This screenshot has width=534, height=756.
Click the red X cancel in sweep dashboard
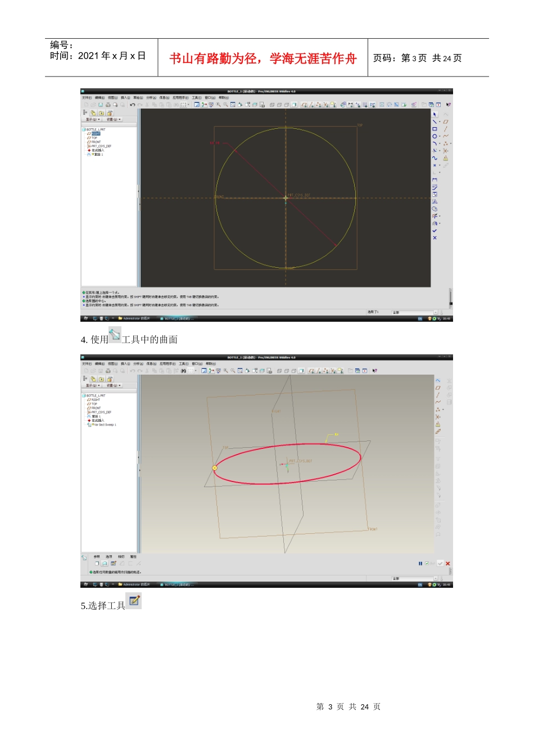(x=448, y=564)
